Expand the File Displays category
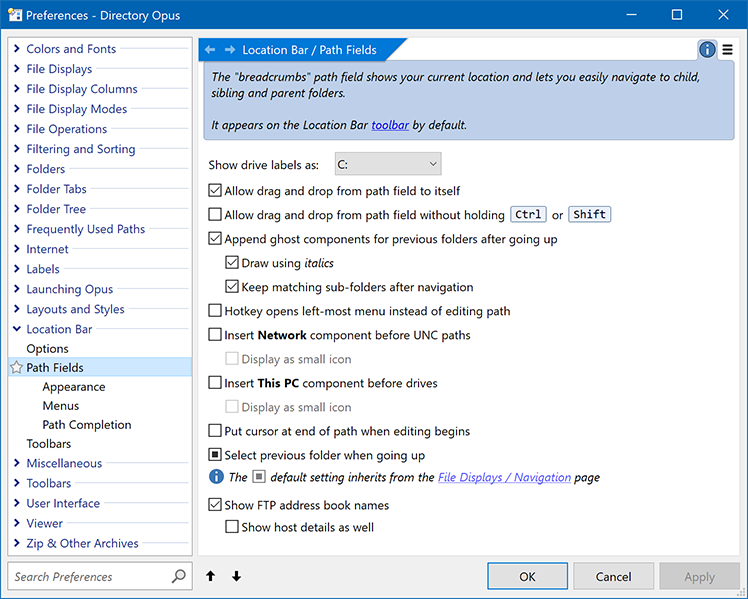 17,68
